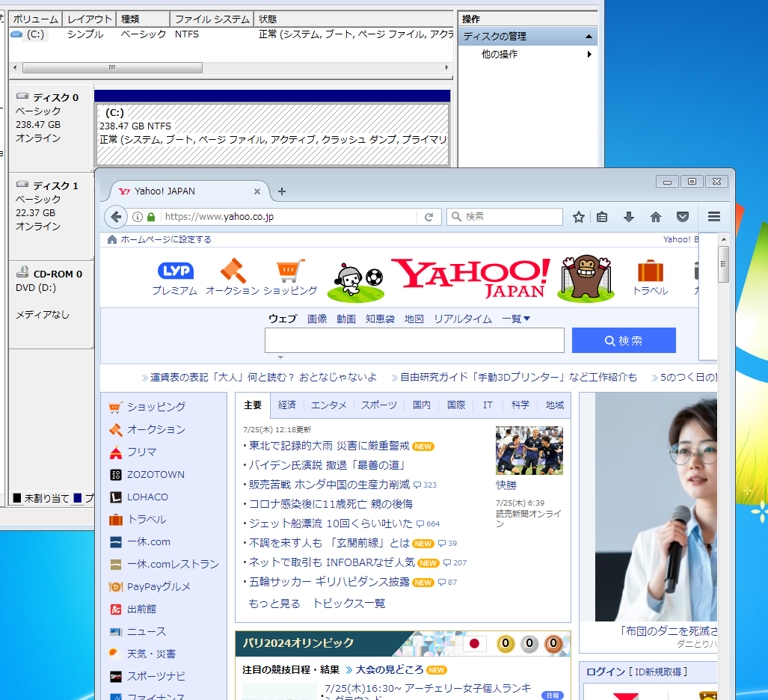Viewport: 768px width, 700px height.
Task: Click the (C:) 238.47 GB NTFS partition block
Action: tap(272, 134)
